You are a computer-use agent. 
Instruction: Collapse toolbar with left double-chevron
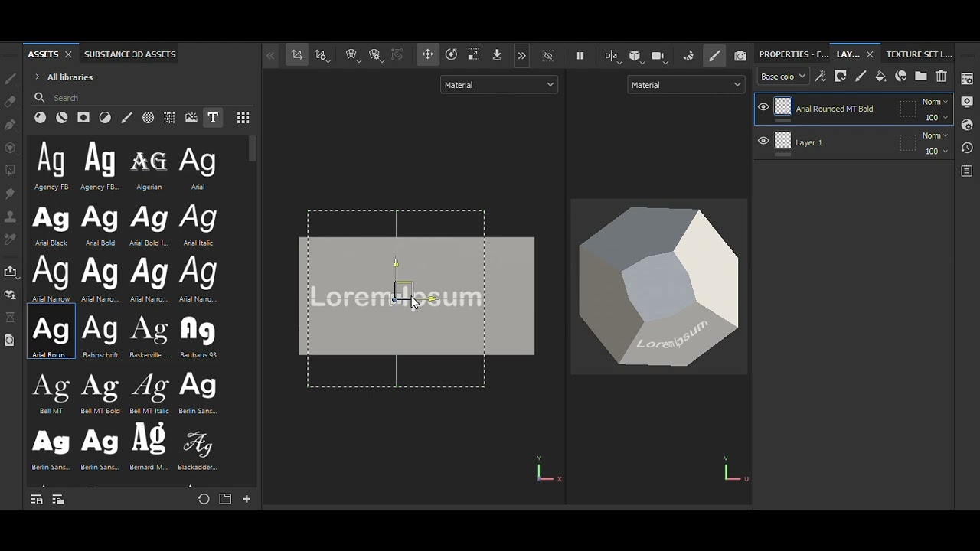tap(270, 55)
